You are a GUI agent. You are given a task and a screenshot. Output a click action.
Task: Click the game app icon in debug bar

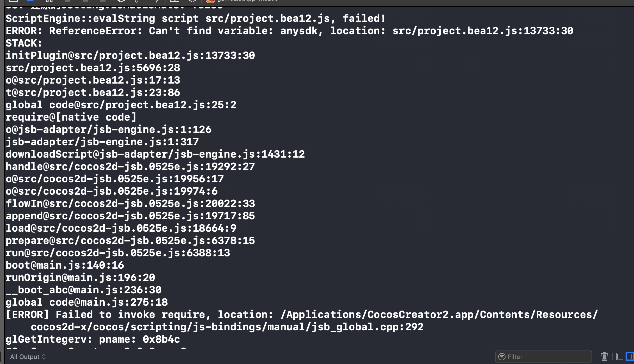click(210, 1)
